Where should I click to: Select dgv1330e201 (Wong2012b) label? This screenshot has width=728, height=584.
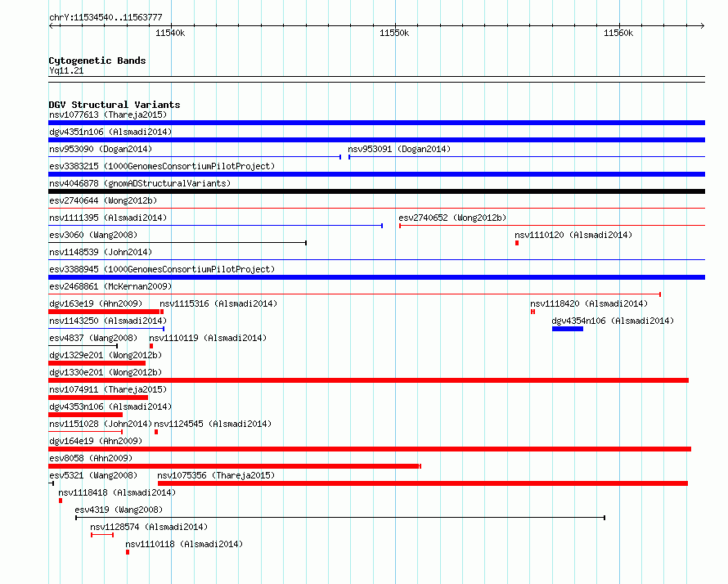106,372
